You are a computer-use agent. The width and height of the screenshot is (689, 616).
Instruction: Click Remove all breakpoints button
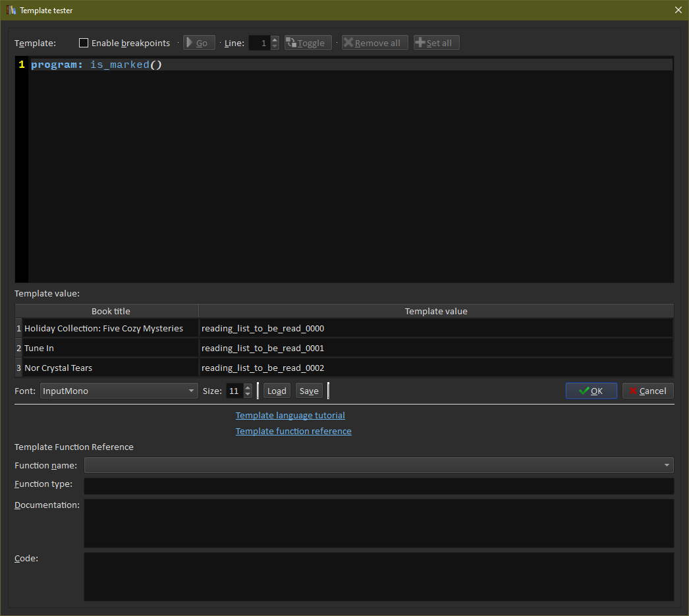click(375, 43)
